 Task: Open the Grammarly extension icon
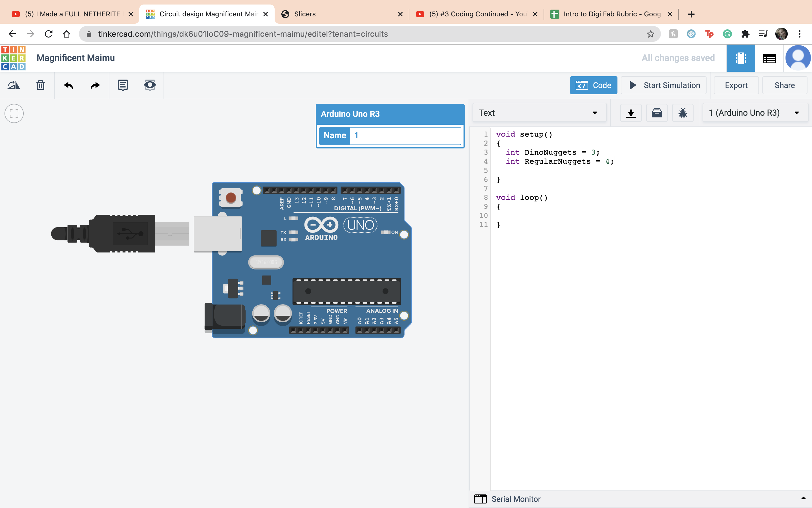point(727,34)
